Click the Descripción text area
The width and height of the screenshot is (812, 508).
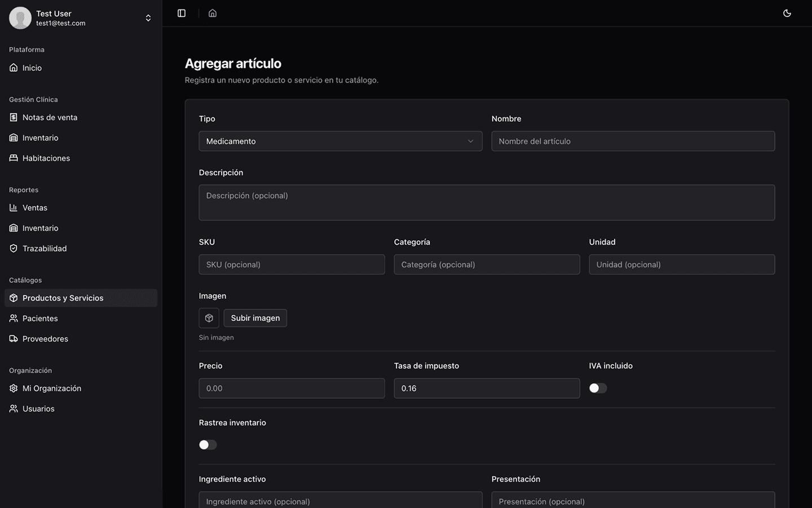pyautogui.click(x=487, y=203)
